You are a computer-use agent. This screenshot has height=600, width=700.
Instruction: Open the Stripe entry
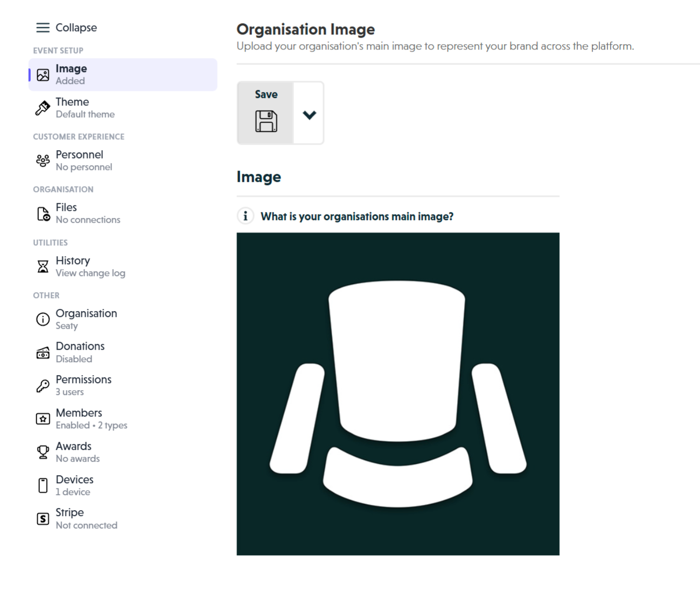pos(123,518)
